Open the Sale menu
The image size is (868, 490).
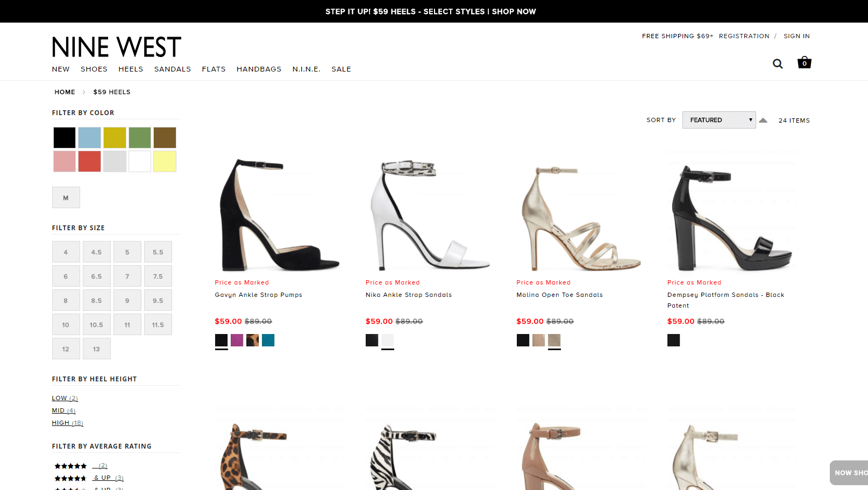click(341, 69)
